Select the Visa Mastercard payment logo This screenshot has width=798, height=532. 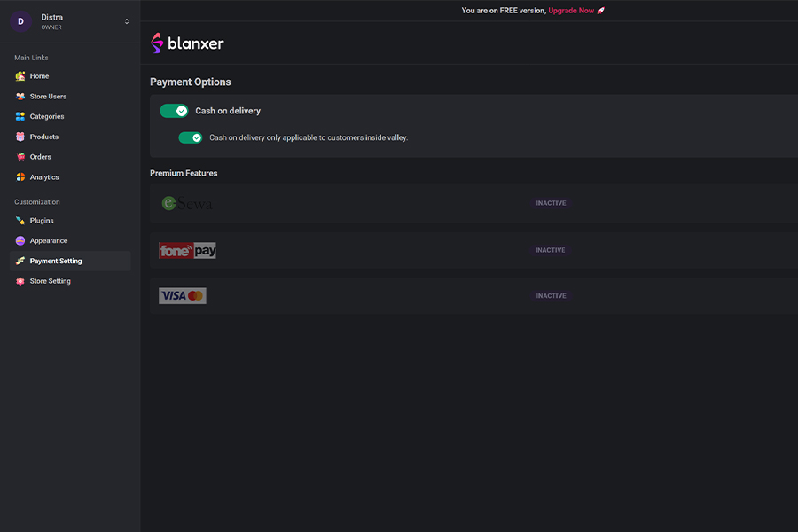183,296
